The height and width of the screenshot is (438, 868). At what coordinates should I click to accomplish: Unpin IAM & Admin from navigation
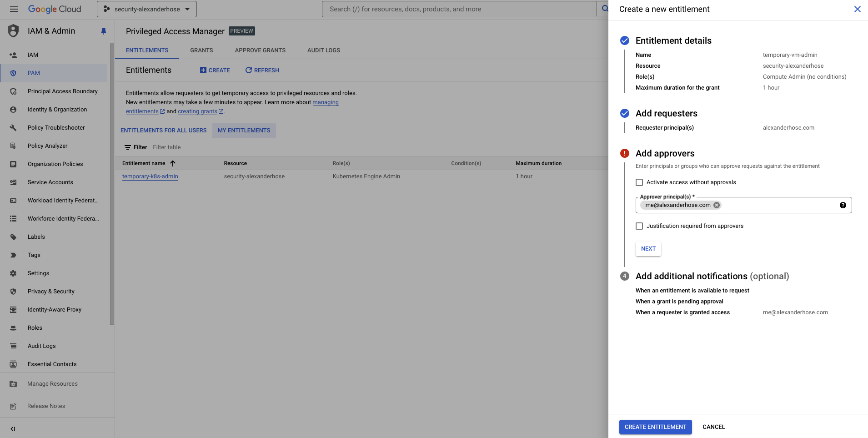[x=103, y=31]
